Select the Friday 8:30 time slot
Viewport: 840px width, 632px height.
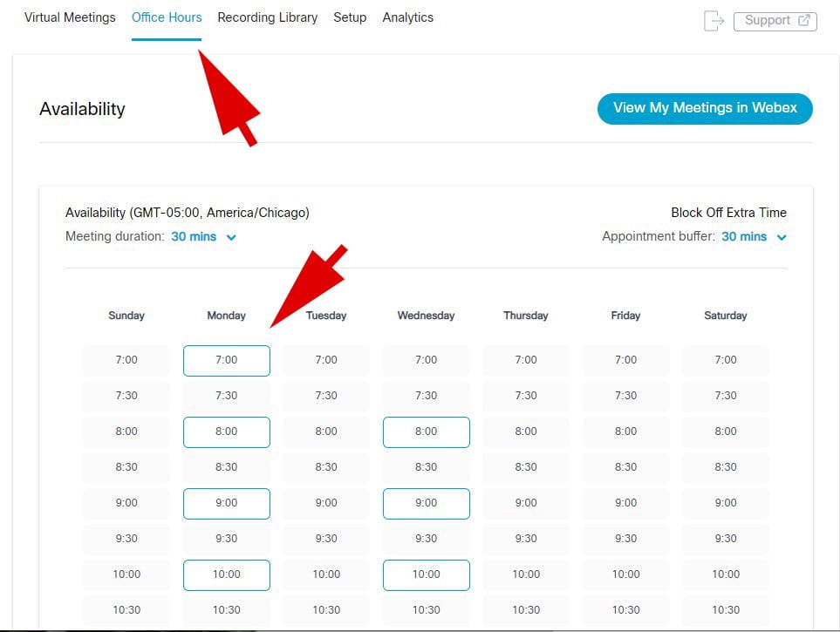(625, 467)
